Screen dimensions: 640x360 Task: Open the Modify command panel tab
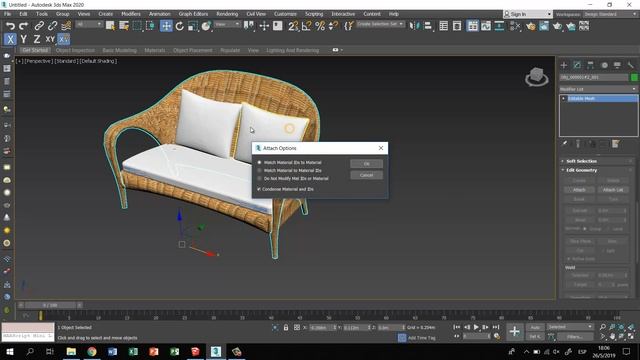[577, 65]
